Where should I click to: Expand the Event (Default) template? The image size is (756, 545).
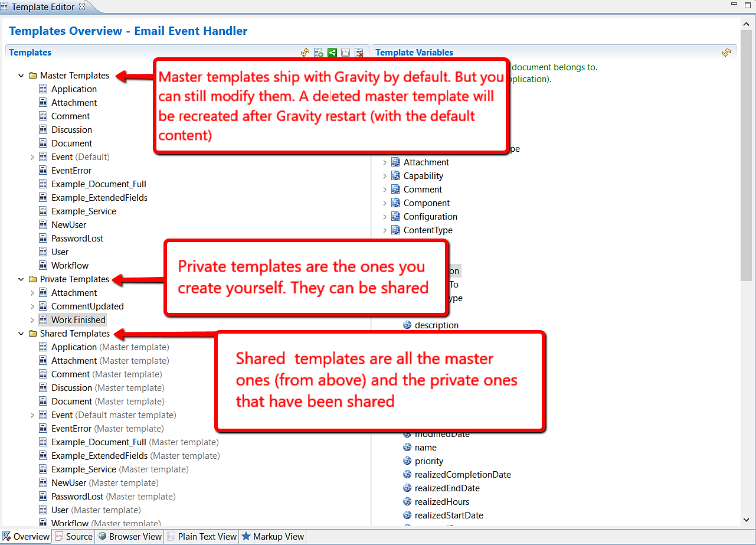32,157
